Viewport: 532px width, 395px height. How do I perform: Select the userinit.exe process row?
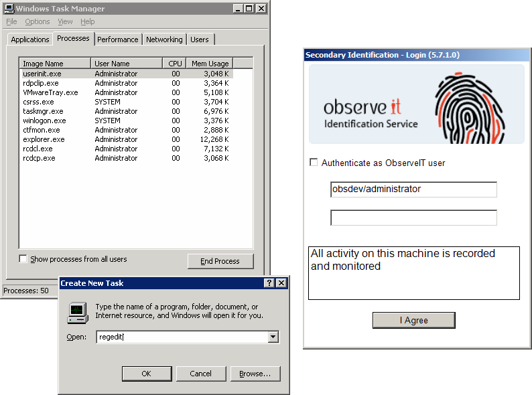(x=127, y=74)
